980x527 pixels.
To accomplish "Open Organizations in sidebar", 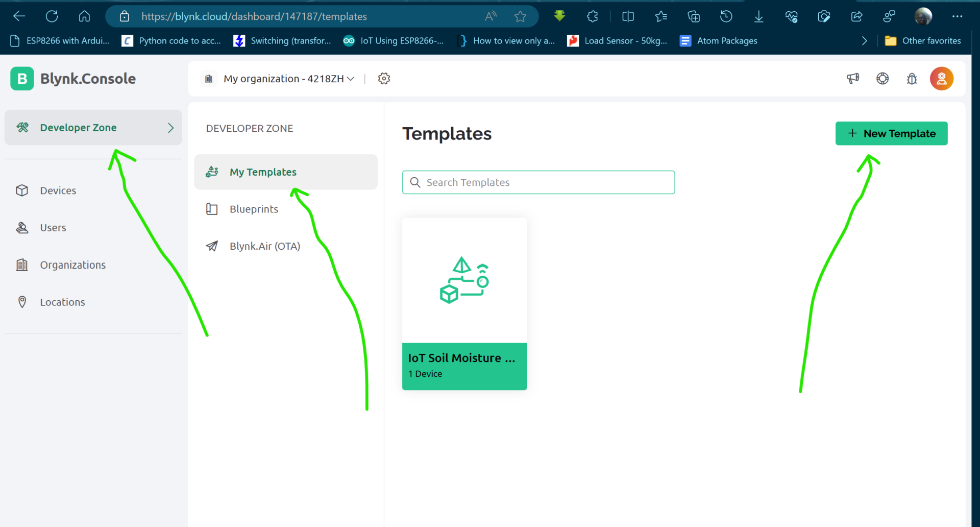I will (93, 265).
